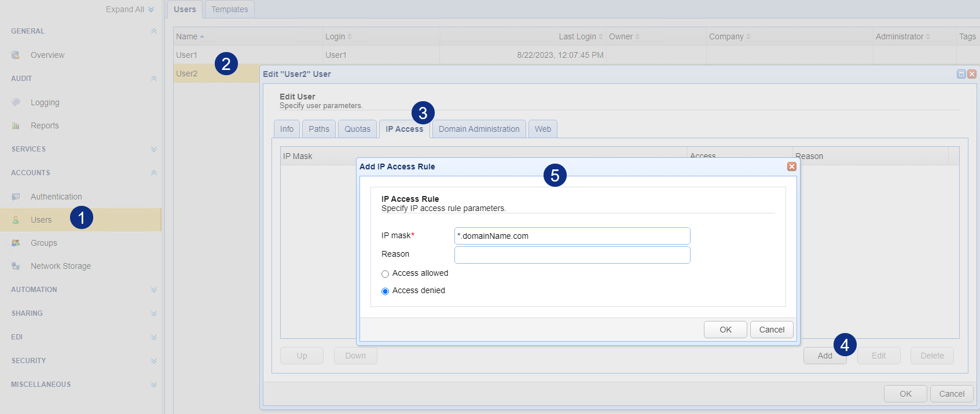Select the Access denied radio button
The width and height of the screenshot is (980, 414).
[385, 291]
